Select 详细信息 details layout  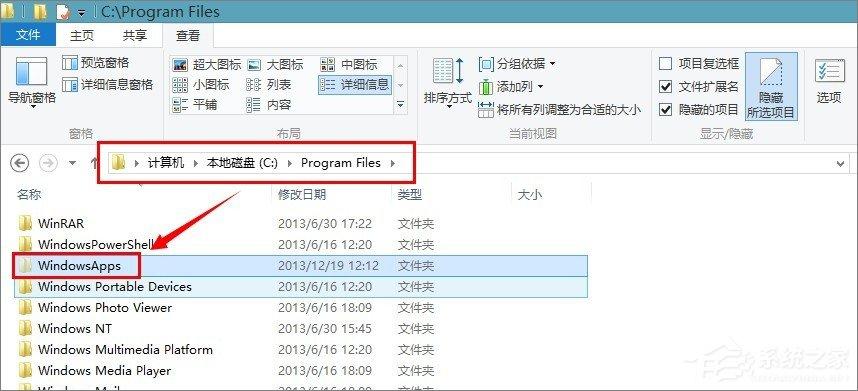(355, 85)
